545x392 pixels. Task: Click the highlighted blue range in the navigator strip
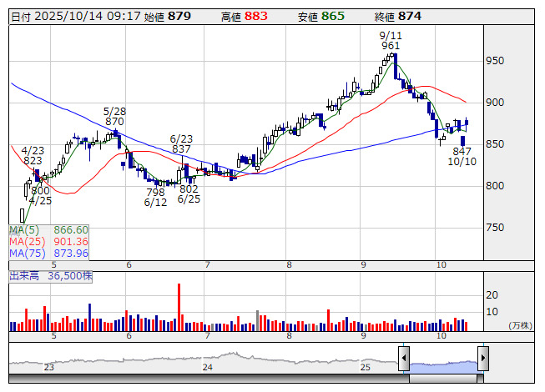pyautogui.click(x=443, y=367)
